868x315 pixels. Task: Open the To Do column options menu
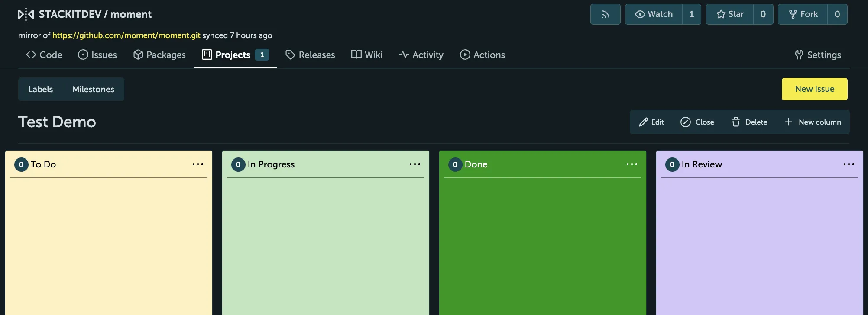198,164
